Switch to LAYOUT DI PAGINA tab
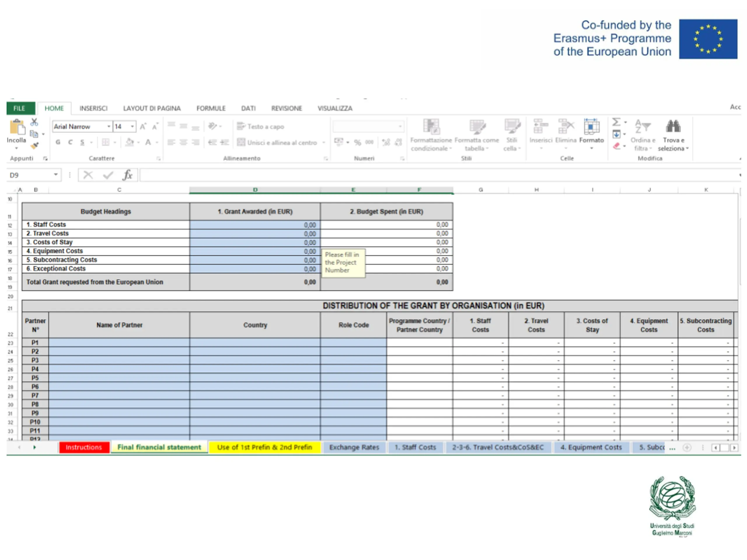Viewport: 747px width, 560px height. click(152, 108)
